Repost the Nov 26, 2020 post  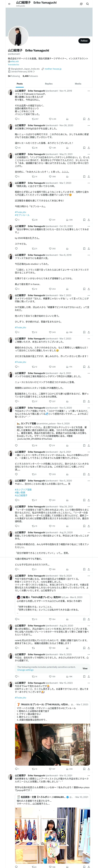coord(33,148)
